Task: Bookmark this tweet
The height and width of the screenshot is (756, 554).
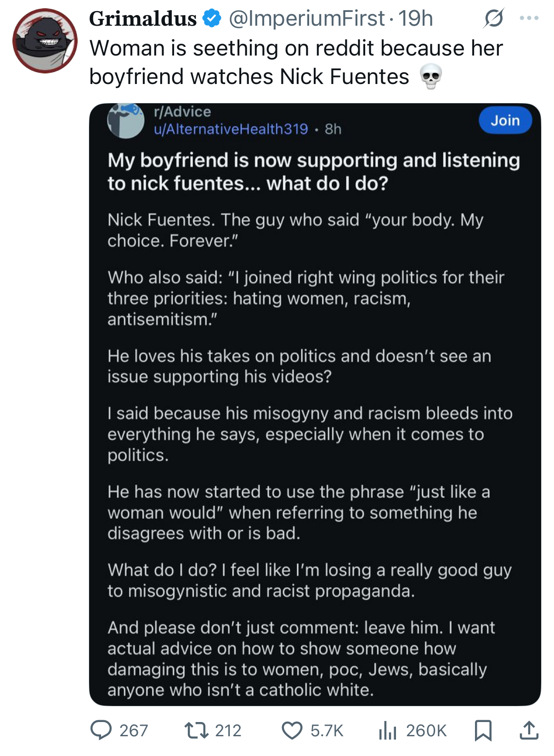Action: point(483,730)
